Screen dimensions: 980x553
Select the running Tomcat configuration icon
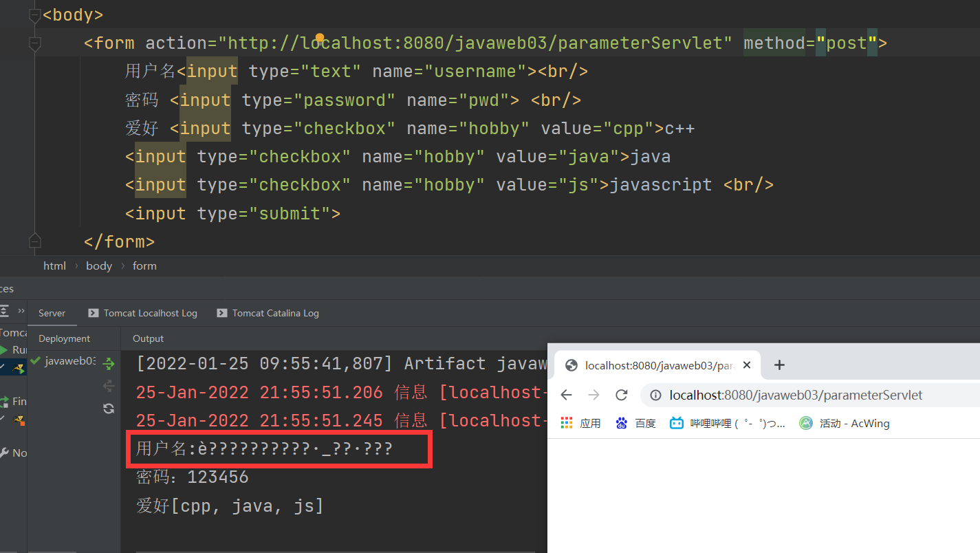[19, 369]
